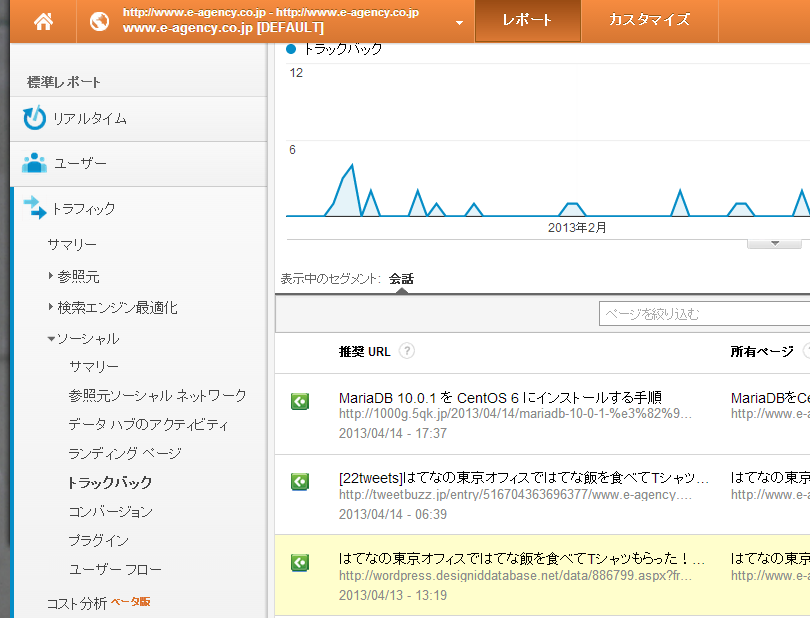
Task: Switch to the レポート tab
Action: [527, 21]
